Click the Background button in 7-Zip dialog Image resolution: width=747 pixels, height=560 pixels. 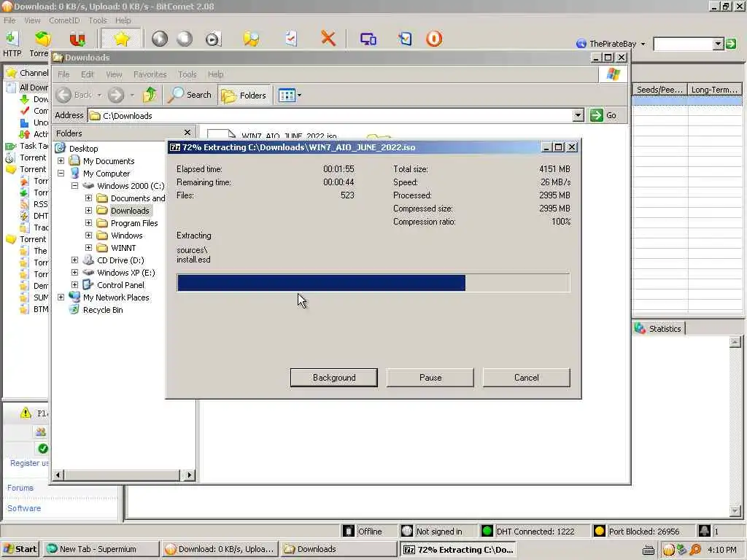click(x=334, y=378)
